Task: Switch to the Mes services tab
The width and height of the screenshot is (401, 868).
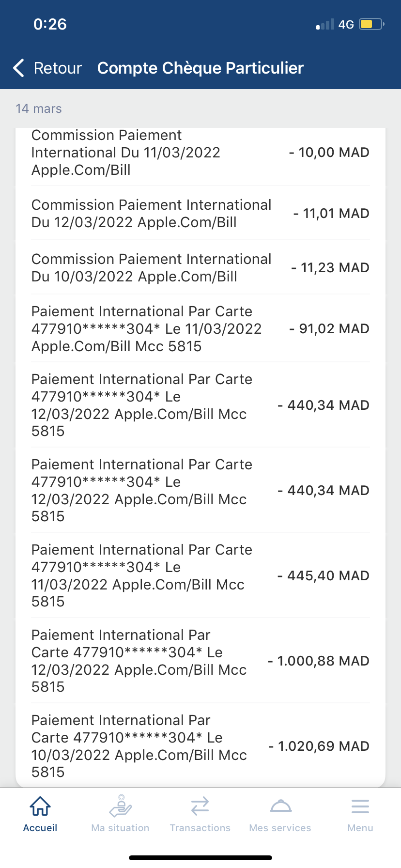Action: click(x=280, y=814)
